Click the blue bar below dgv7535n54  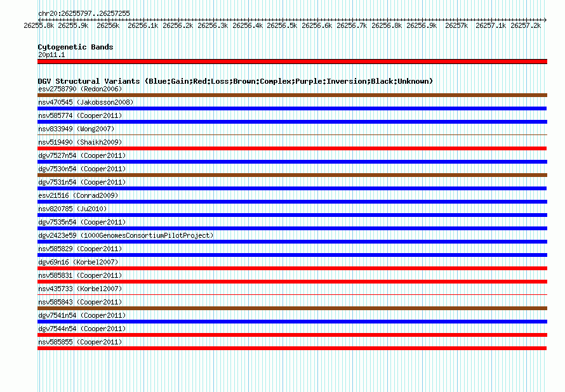coord(292,228)
